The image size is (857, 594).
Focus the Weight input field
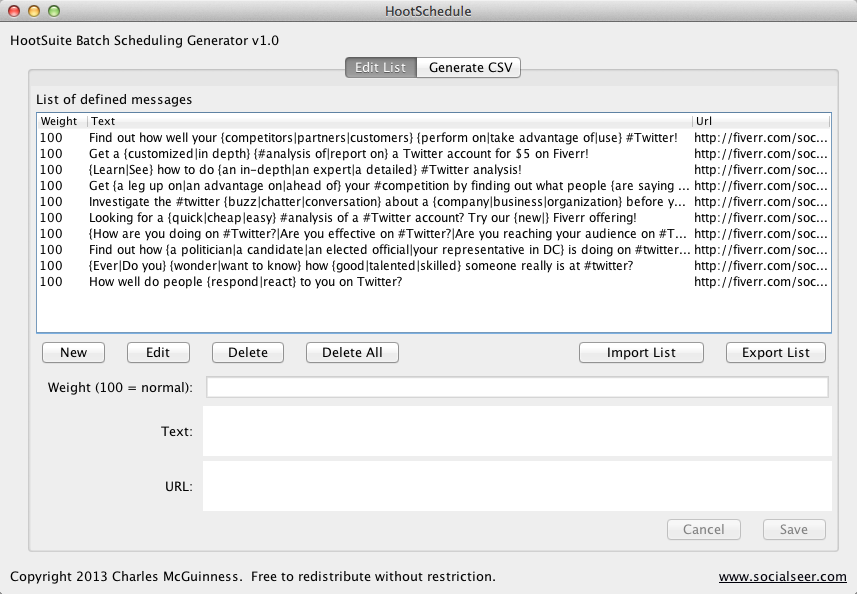coord(517,387)
